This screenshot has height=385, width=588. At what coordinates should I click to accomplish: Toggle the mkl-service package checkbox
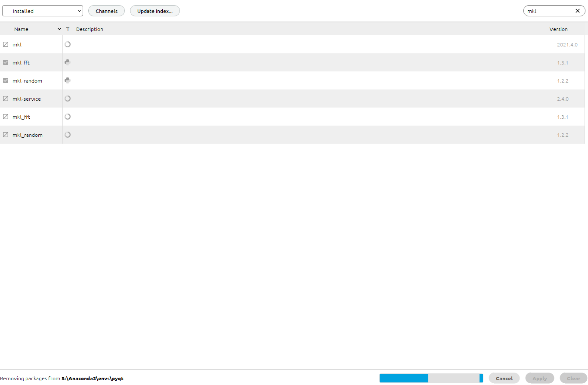click(x=6, y=99)
